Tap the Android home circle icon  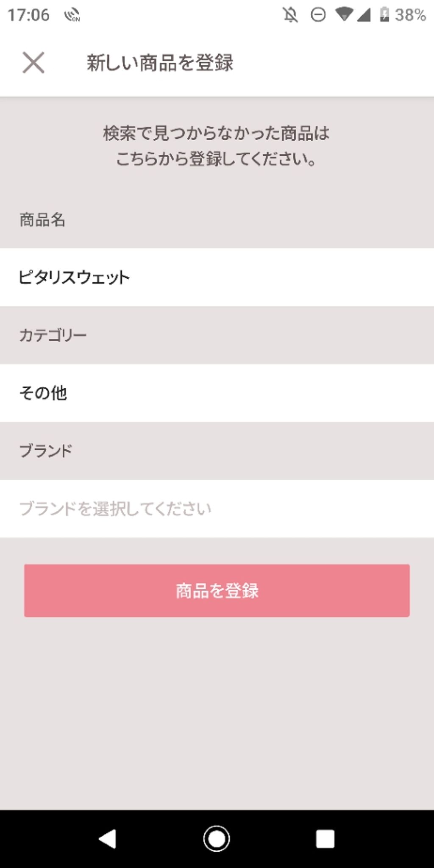[217, 839]
